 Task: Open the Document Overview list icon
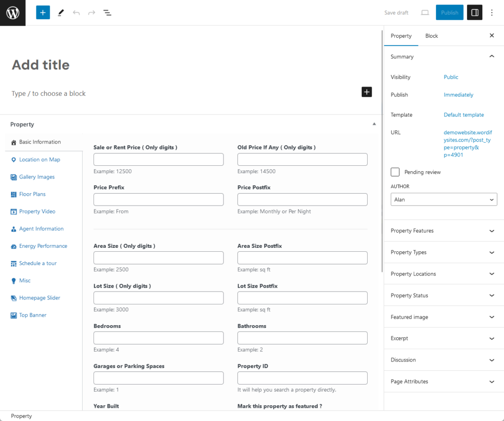[107, 13]
